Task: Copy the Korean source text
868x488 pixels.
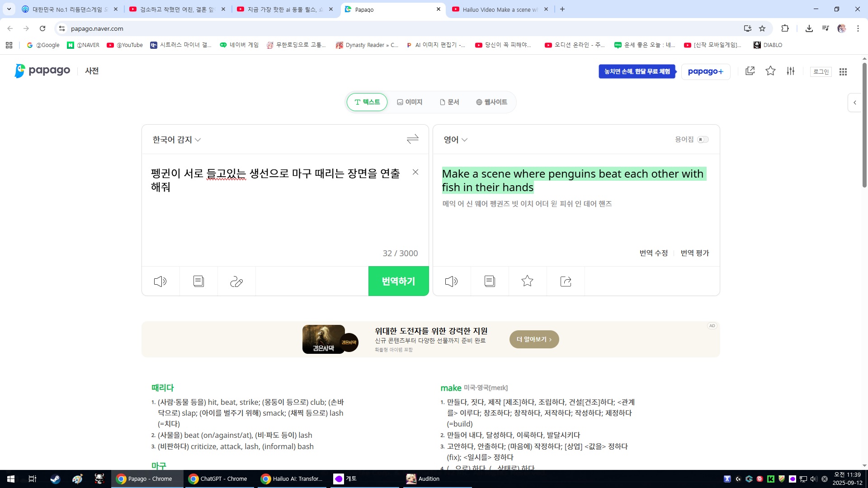Action: pyautogui.click(x=198, y=282)
